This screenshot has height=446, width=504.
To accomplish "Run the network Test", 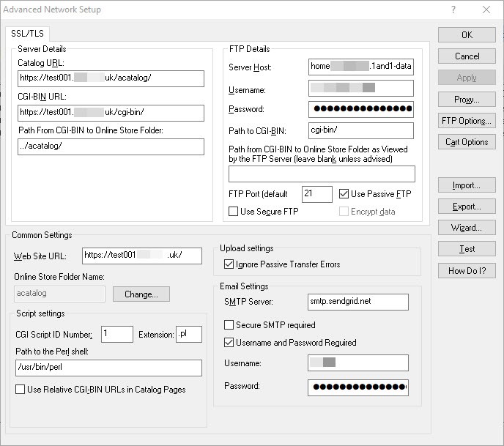I will tap(467, 249).
